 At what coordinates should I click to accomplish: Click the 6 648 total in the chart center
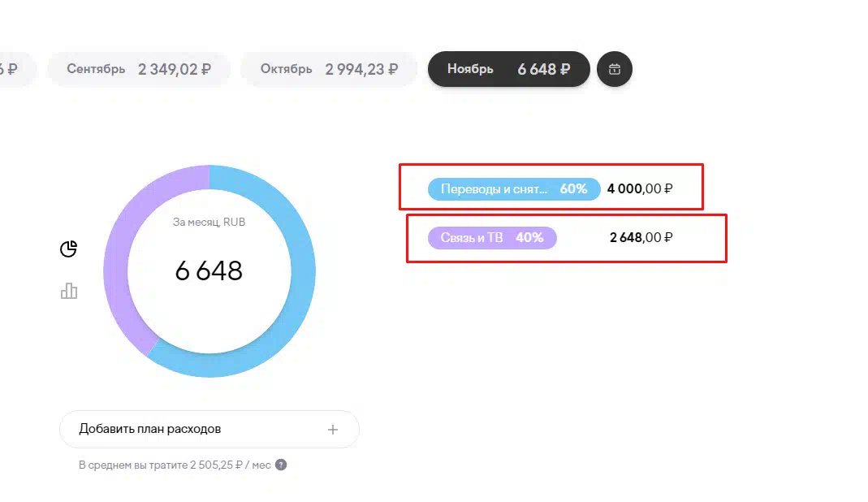(x=209, y=271)
